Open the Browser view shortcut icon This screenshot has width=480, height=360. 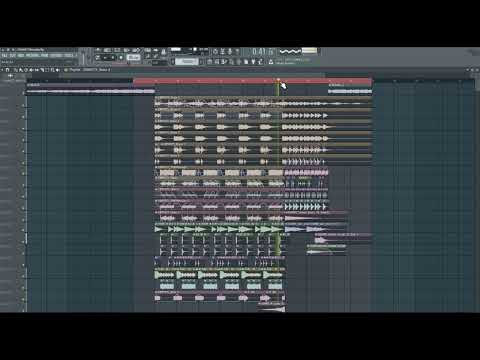click(238, 62)
